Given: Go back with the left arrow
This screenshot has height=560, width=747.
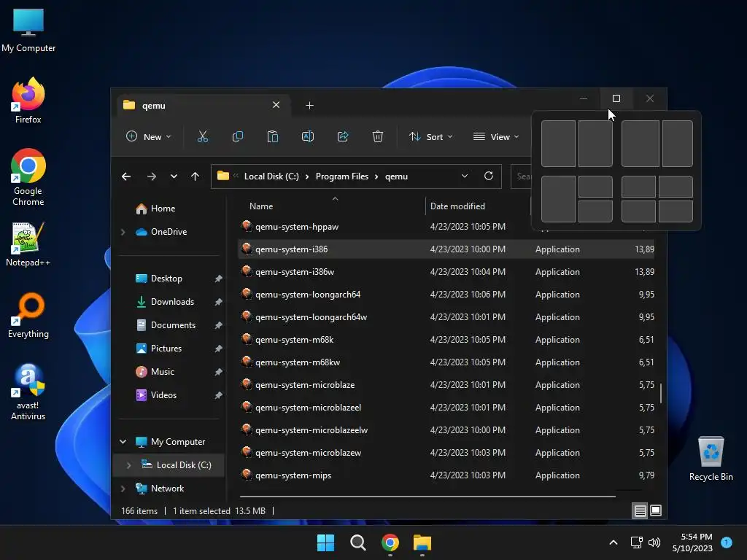Looking at the screenshot, I should [x=125, y=176].
